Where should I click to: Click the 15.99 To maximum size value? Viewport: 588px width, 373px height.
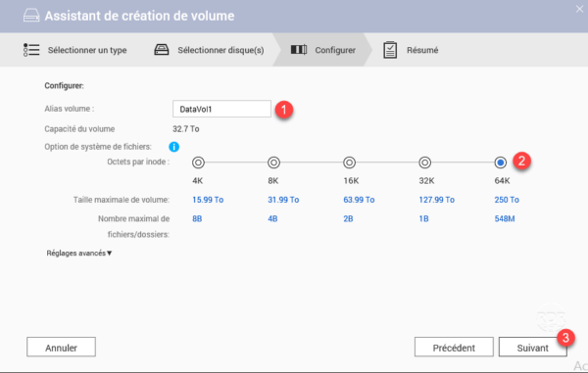click(208, 200)
